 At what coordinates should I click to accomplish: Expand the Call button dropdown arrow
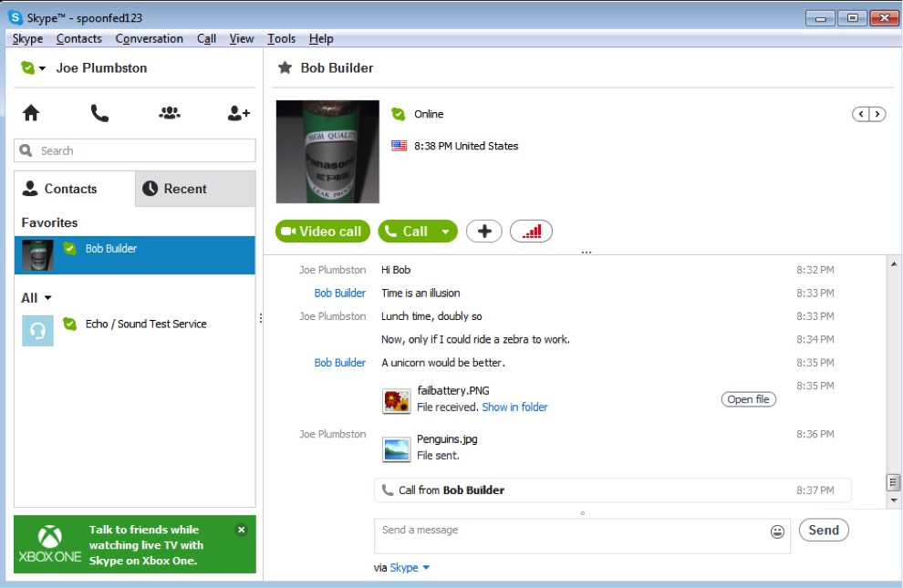445,232
